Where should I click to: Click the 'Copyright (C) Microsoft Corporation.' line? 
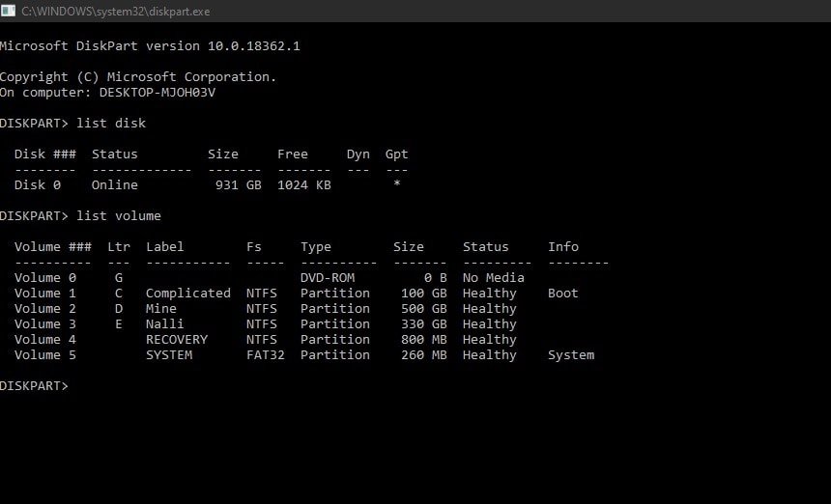tap(138, 77)
